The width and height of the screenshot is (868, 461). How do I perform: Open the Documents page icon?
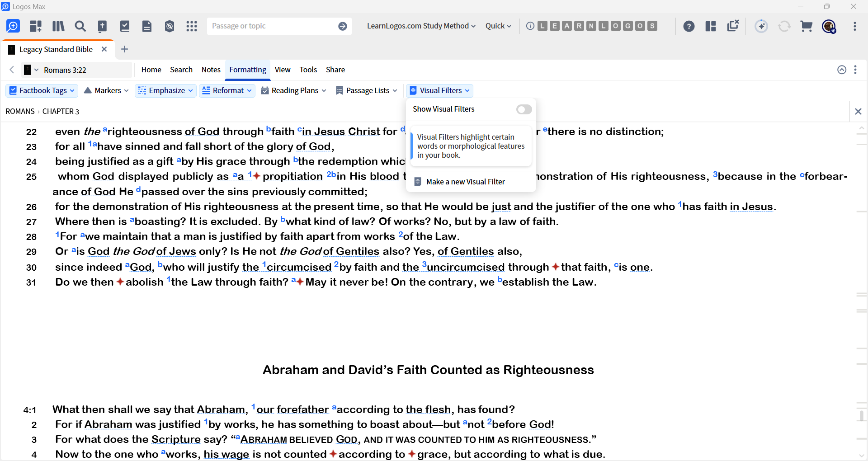(x=147, y=26)
